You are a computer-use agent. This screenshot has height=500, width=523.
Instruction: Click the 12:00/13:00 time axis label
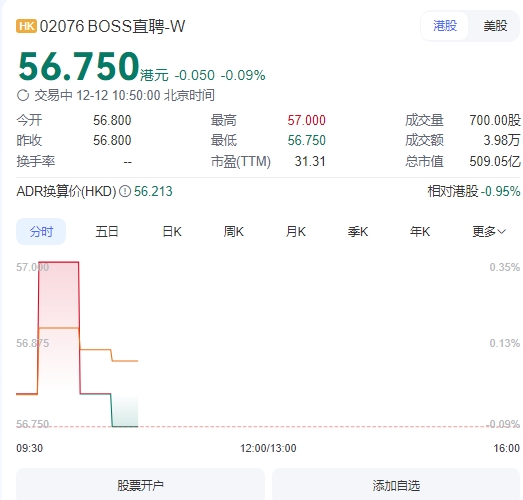[268, 448]
